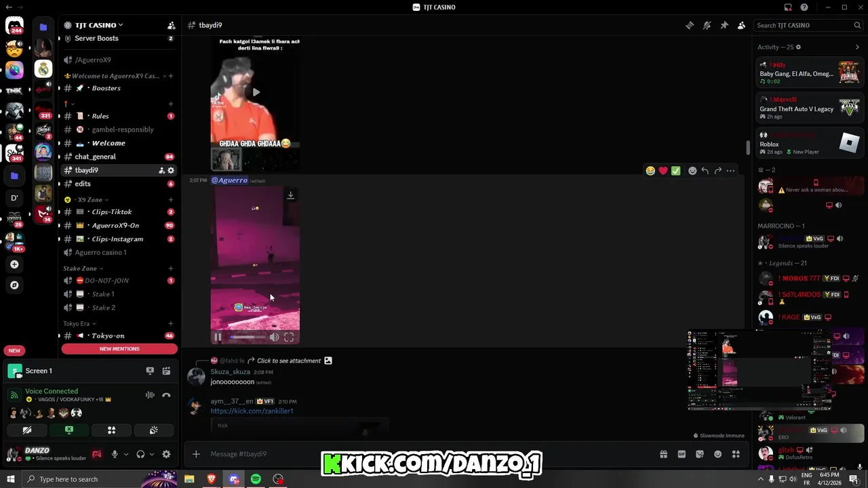Open Grand Theft Auto V Legacy activity card
The width and height of the screenshot is (868, 488).
point(810,108)
